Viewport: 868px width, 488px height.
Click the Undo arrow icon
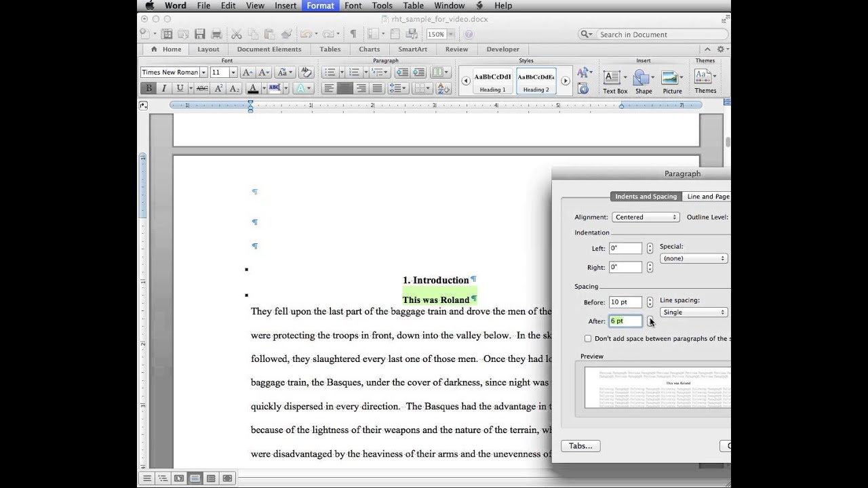point(305,34)
